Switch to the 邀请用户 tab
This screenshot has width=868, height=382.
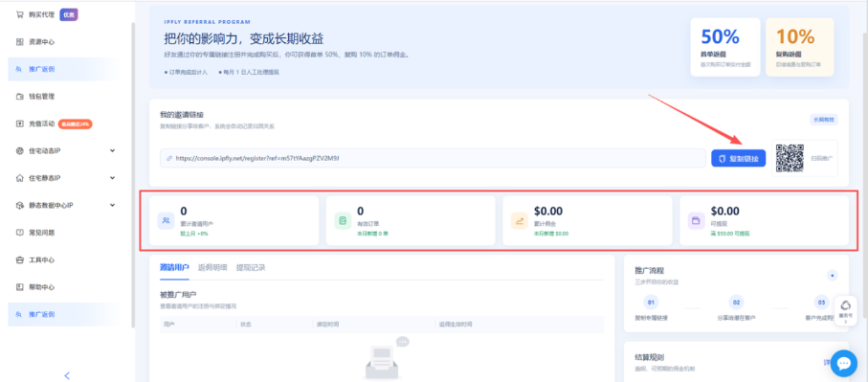(x=174, y=267)
